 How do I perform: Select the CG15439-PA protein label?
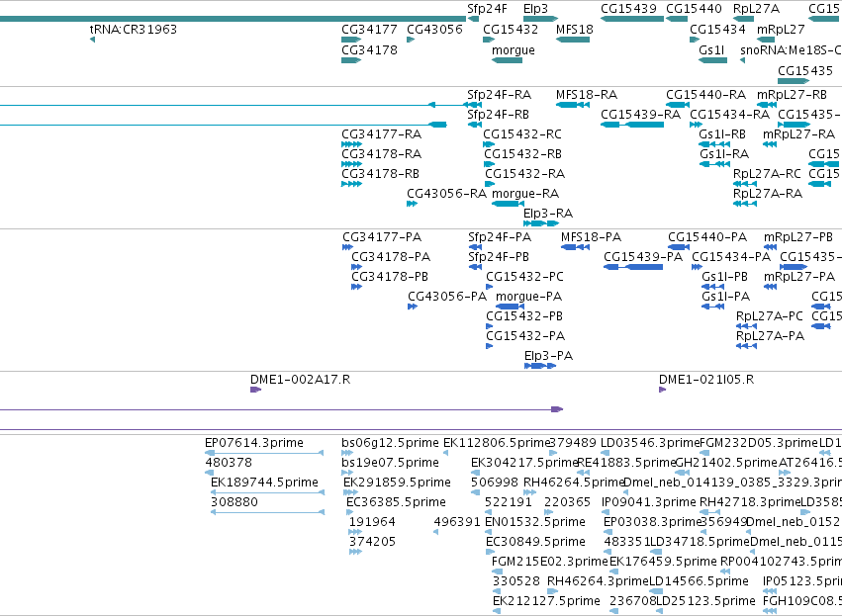click(643, 257)
